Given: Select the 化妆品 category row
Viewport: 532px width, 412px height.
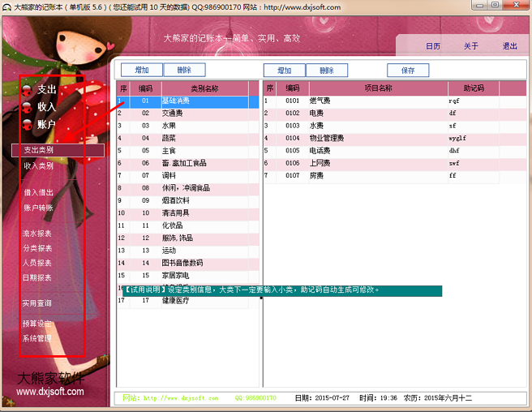Looking at the screenshot, I should pyautogui.click(x=187, y=225).
